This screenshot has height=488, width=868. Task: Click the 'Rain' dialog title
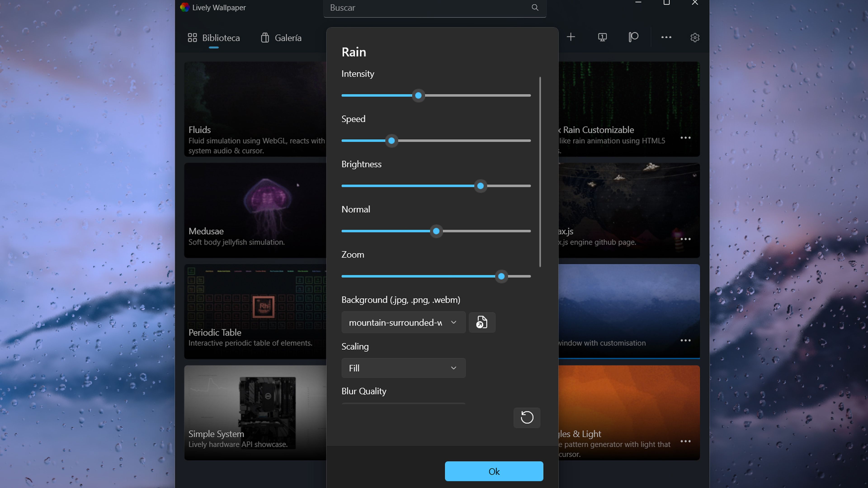click(x=354, y=52)
